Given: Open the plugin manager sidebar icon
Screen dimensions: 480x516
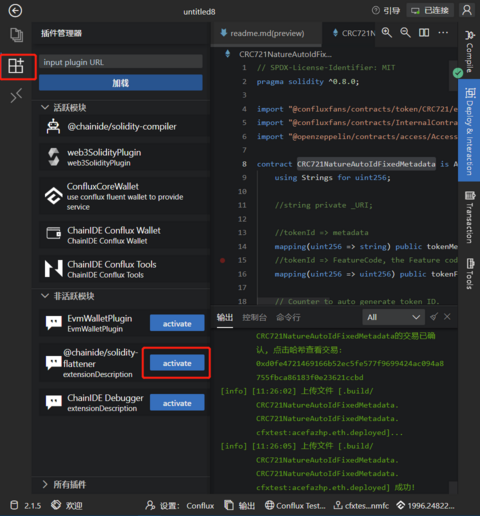Looking at the screenshot, I should tap(16, 66).
